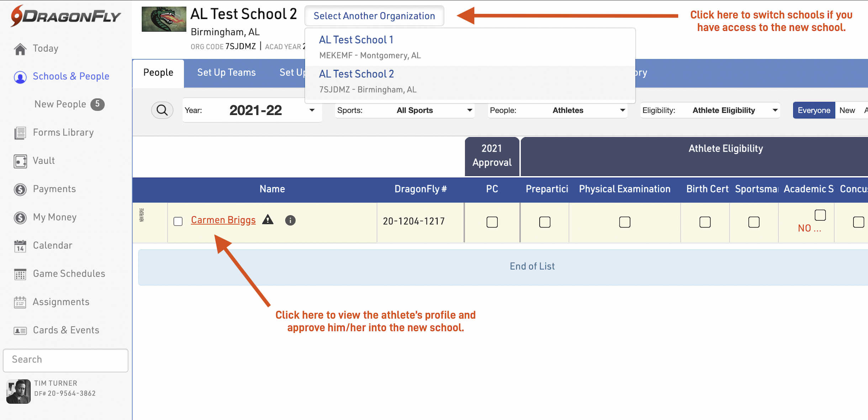Image resolution: width=868 pixels, height=420 pixels.
Task: Click the Game Schedules grid icon
Action: [20, 274]
